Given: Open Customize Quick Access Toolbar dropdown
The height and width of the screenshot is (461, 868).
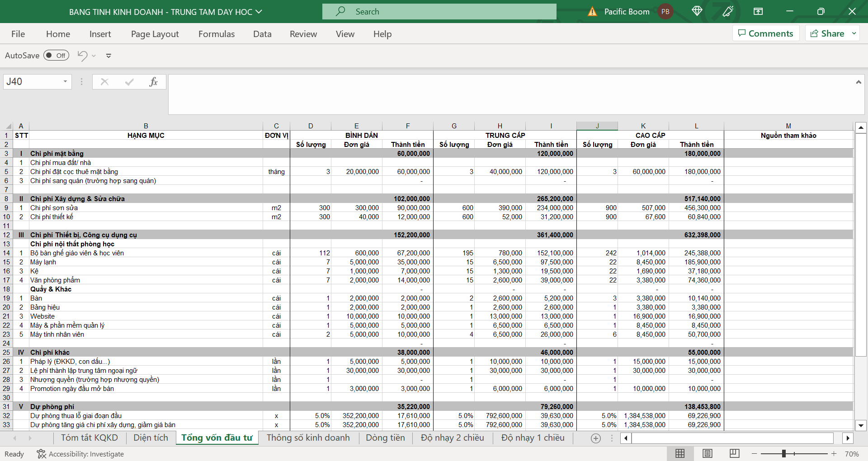Looking at the screenshot, I should pyautogui.click(x=108, y=56).
